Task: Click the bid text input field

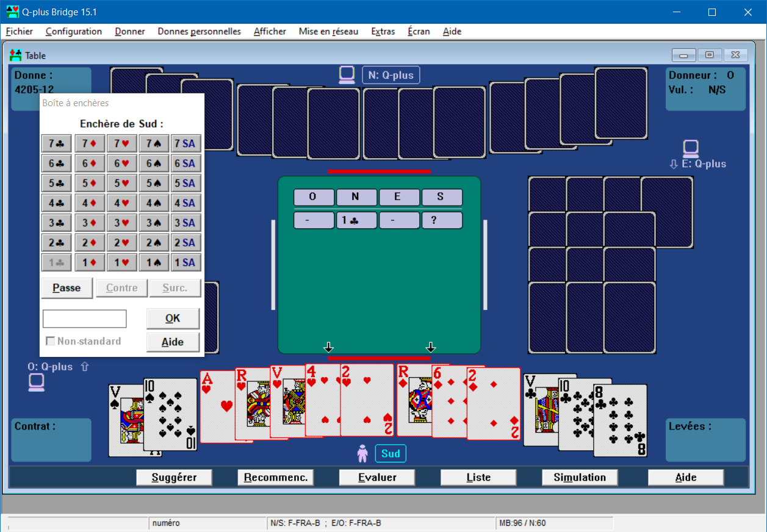Action: point(85,318)
